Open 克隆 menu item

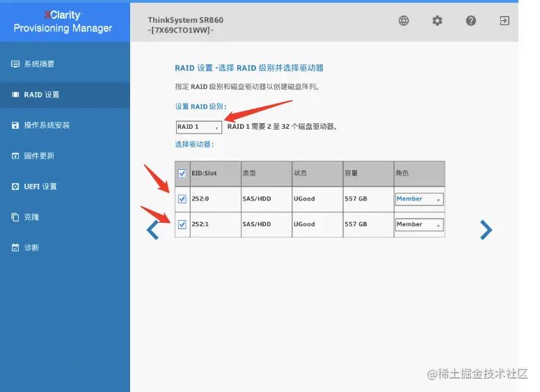coord(65,217)
